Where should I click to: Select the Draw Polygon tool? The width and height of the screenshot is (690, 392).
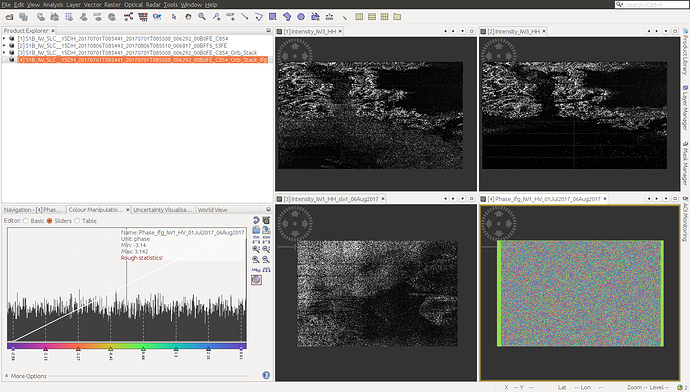click(x=286, y=17)
